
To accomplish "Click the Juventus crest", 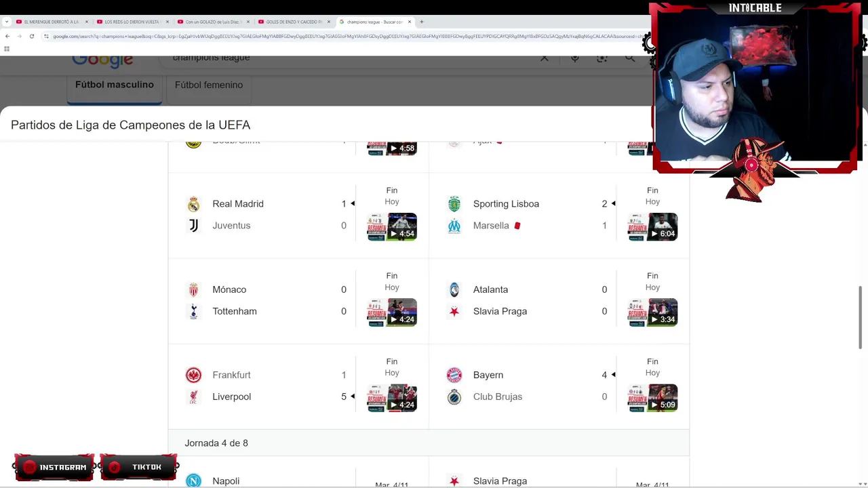I will point(194,226).
